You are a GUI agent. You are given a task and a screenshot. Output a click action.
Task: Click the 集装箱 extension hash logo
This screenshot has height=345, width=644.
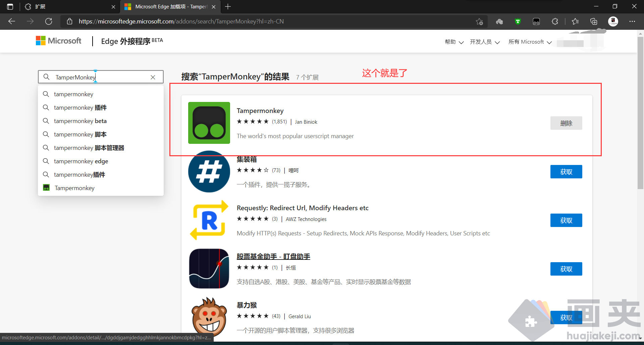click(x=209, y=171)
